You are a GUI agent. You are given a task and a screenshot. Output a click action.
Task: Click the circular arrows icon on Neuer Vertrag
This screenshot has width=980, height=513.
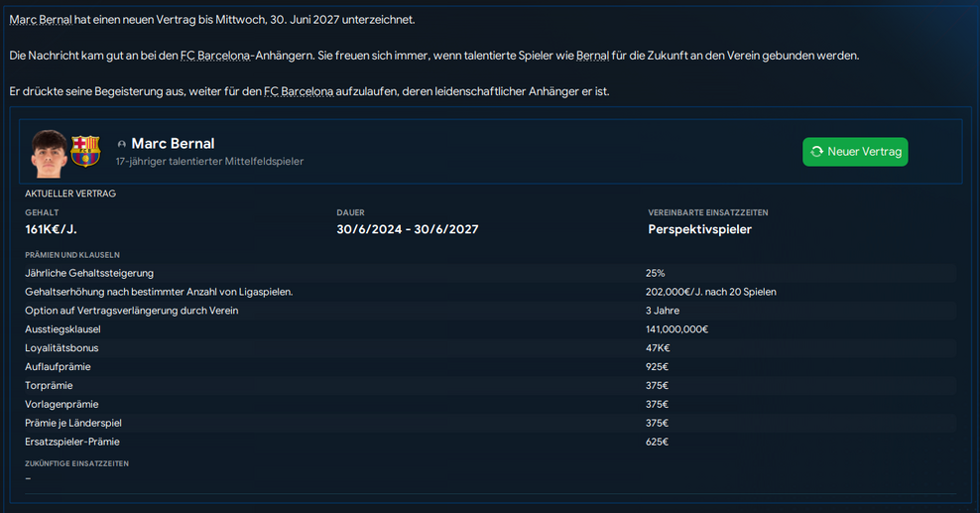(x=816, y=152)
